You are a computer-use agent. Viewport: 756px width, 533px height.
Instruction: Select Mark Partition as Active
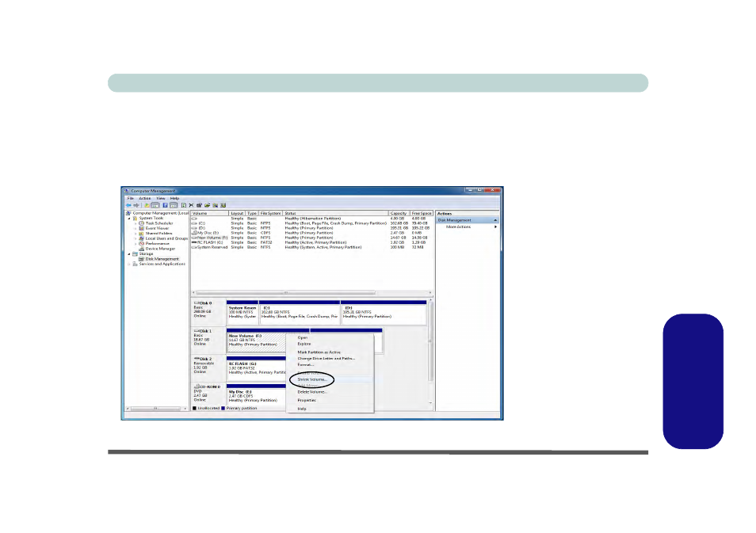pos(330,352)
